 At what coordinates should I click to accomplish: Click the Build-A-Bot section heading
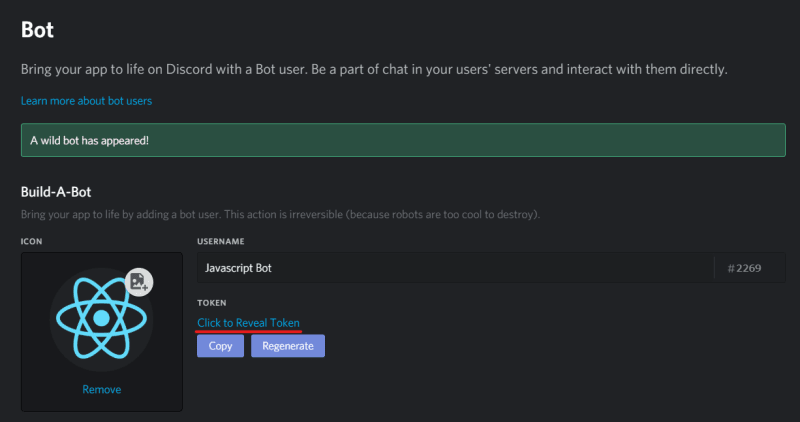[x=56, y=192]
